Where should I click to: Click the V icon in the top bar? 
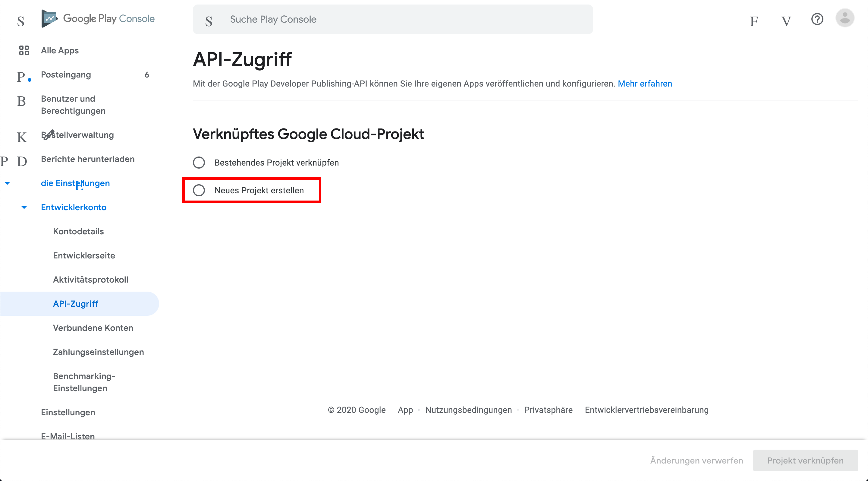786,21
